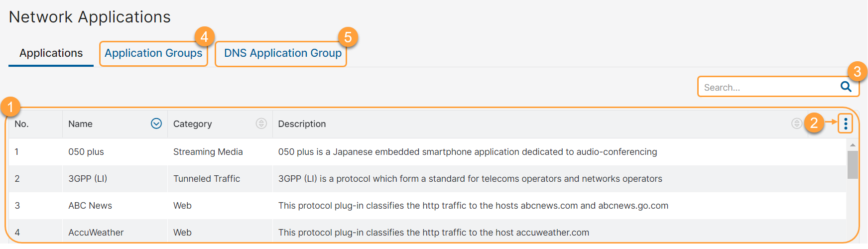Click the Name column header label
Viewport: 868px width, 249px height.
[81, 124]
